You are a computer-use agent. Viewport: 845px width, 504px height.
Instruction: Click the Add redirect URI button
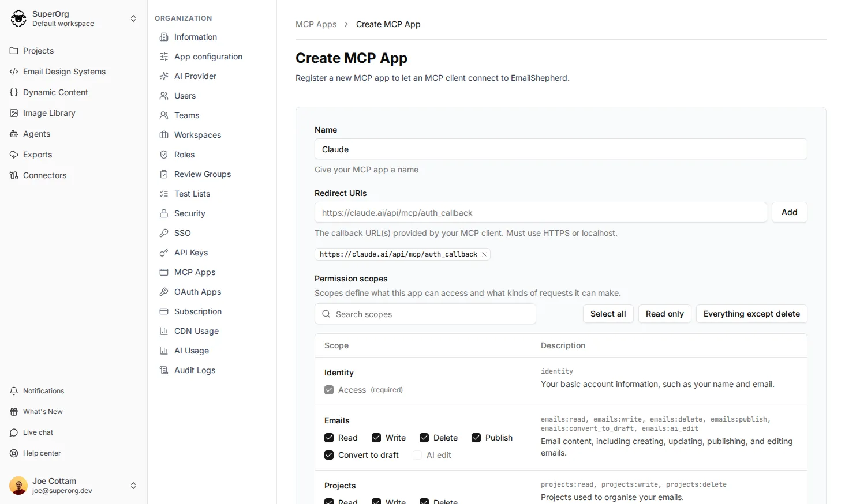coord(790,212)
